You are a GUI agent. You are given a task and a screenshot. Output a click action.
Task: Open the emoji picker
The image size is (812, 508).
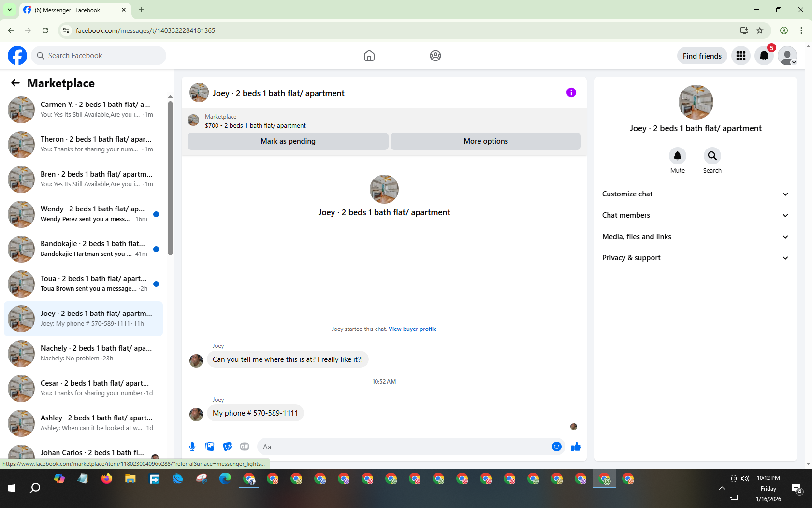[557, 447]
